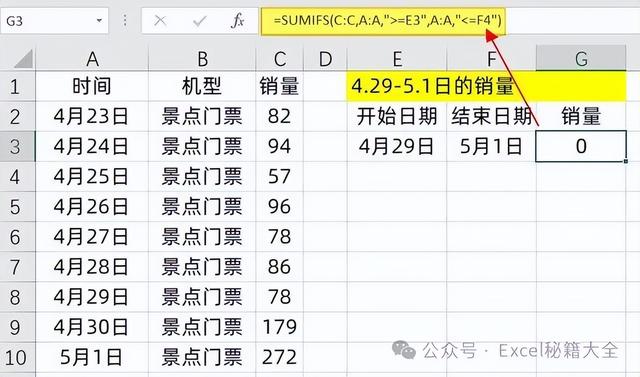Click cell C4 with value 57
This screenshot has height=377, width=640.
[x=280, y=177]
